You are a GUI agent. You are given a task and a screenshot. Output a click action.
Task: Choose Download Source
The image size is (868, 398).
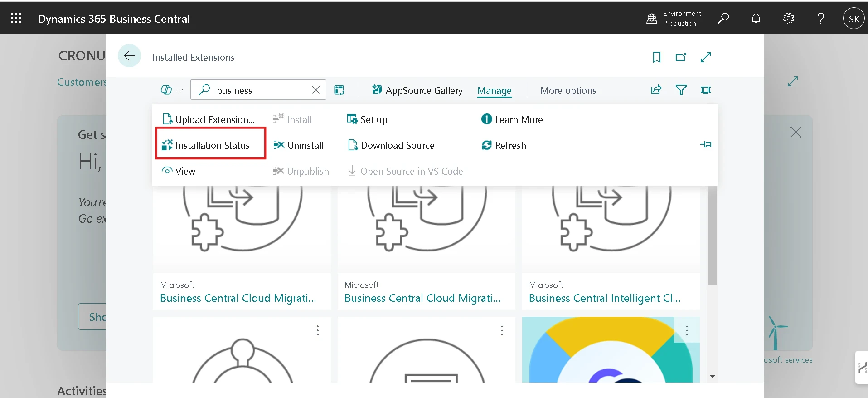tap(391, 145)
